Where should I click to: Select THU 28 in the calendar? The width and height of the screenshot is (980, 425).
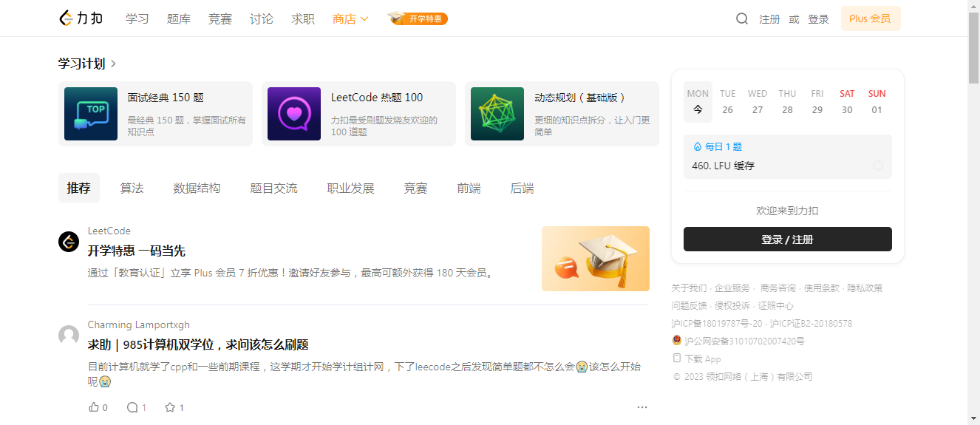click(x=787, y=102)
